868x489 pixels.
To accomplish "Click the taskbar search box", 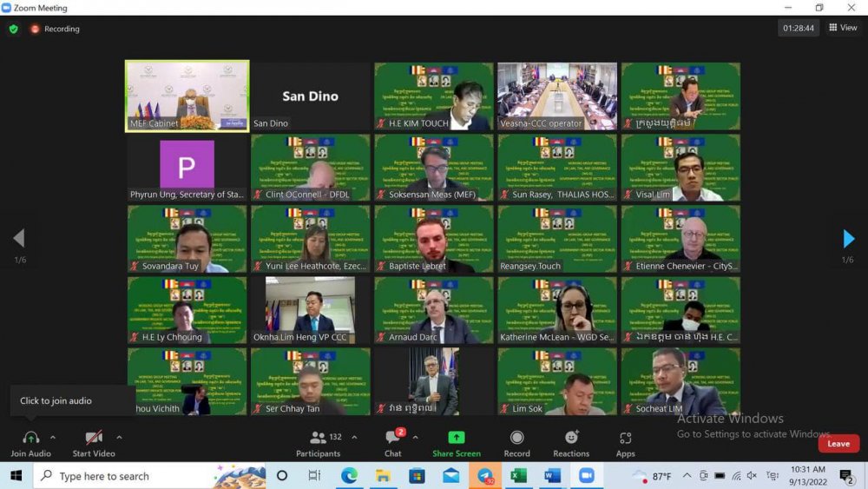I will click(x=149, y=476).
